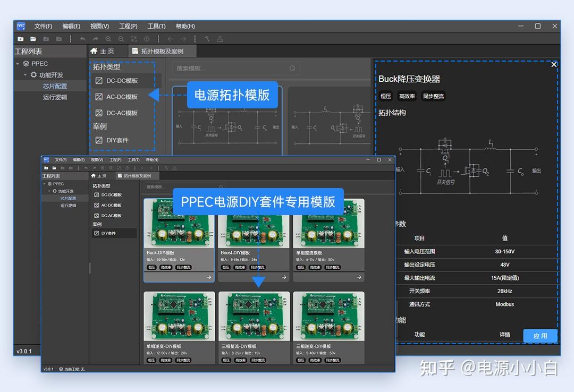The height and width of the screenshot is (392, 574).
Task: Check the DIY套件 case filter
Action: click(x=99, y=140)
